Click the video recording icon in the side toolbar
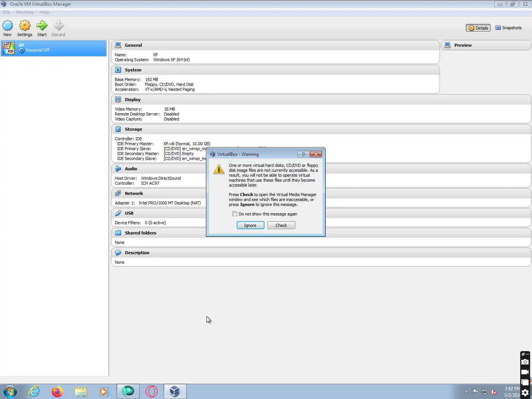The width and height of the screenshot is (532, 399). click(525, 372)
